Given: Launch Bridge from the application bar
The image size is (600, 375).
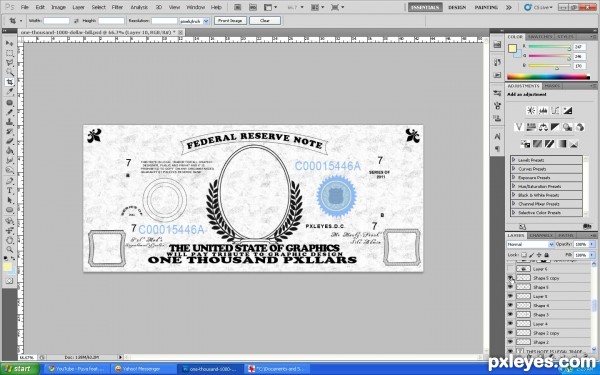Looking at the screenshot, I should [x=238, y=7].
